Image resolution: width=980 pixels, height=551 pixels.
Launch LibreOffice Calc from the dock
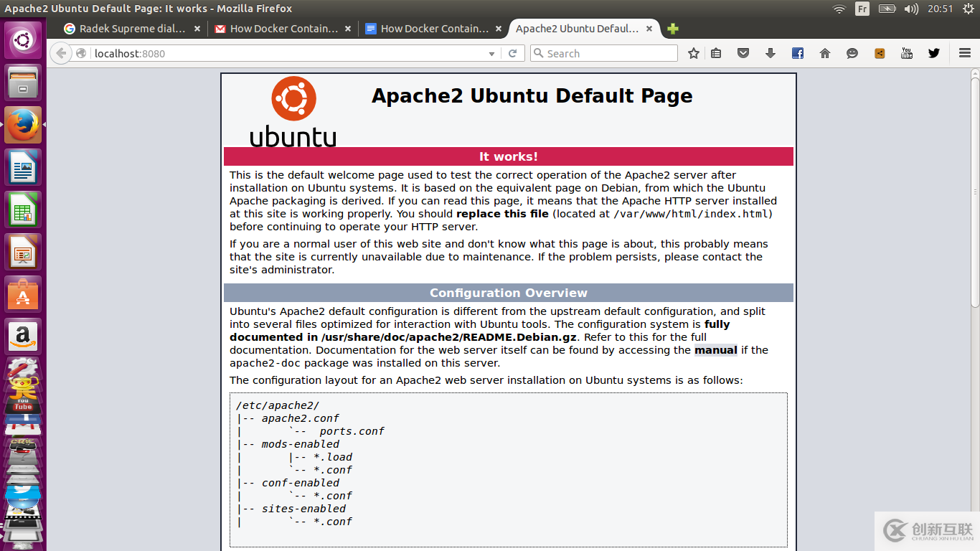click(x=23, y=209)
